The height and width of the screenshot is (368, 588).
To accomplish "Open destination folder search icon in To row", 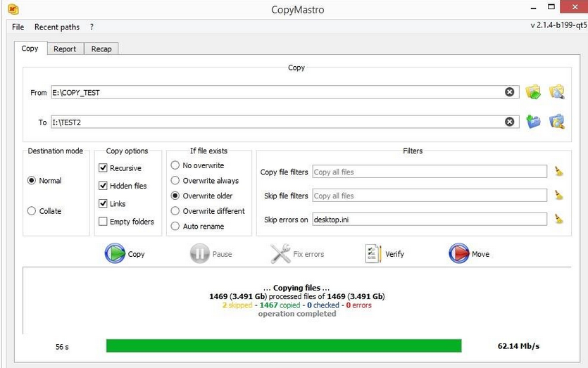I will 556,122.
